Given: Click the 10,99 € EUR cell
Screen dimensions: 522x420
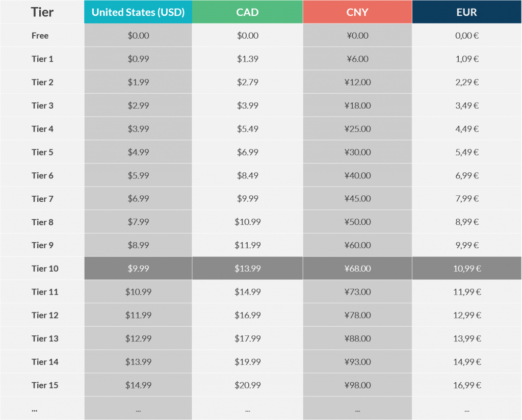Looking at the screenshot, I should 467,268.
